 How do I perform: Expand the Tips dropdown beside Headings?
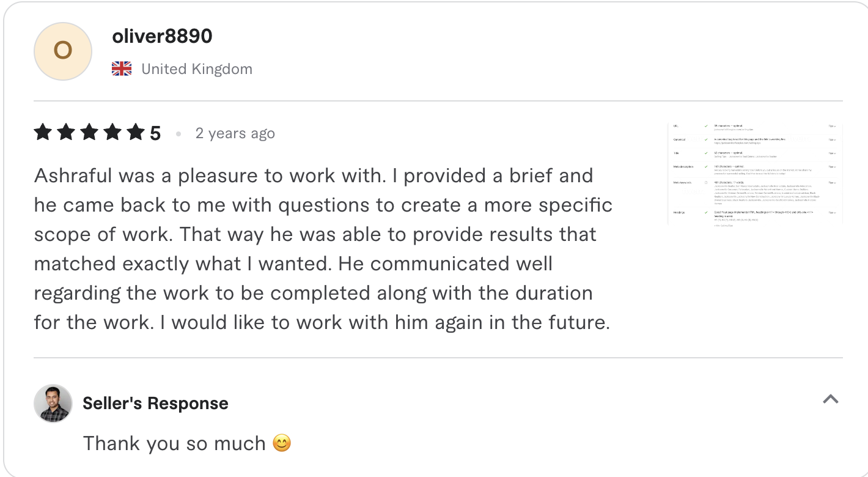click(832, 213)
